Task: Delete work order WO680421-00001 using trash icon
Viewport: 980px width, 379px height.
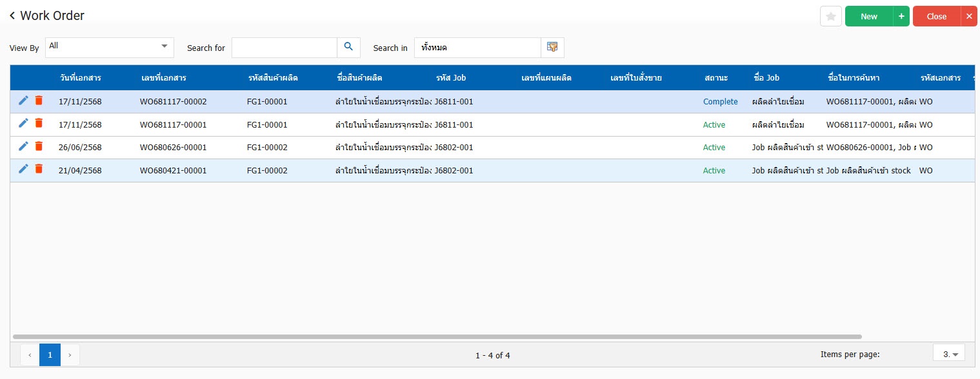Action: point(39,170)
